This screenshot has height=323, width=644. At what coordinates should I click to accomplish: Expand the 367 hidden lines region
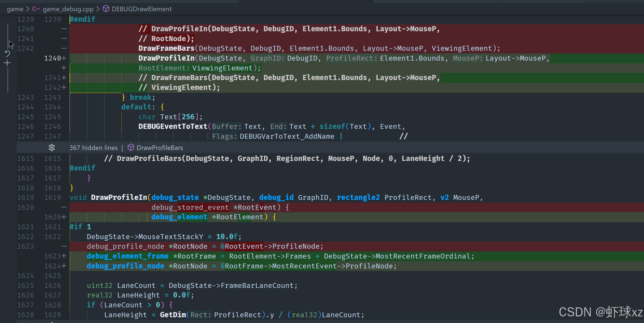coord(93,148)
